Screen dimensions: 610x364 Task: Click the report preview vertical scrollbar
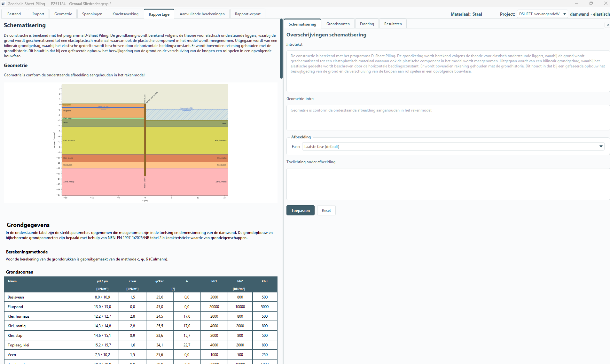[x=281, y=49]
